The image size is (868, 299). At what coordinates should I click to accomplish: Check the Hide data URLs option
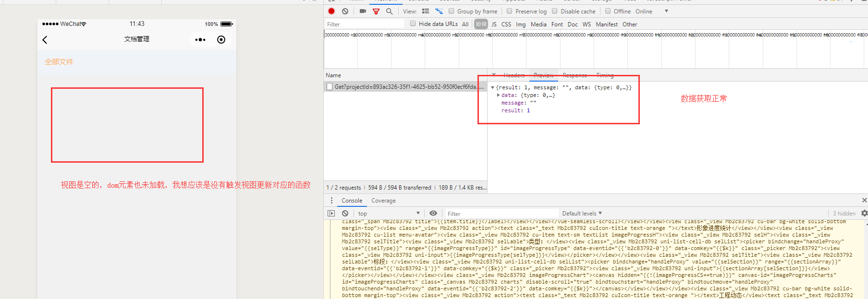click(x=413, y=24)
